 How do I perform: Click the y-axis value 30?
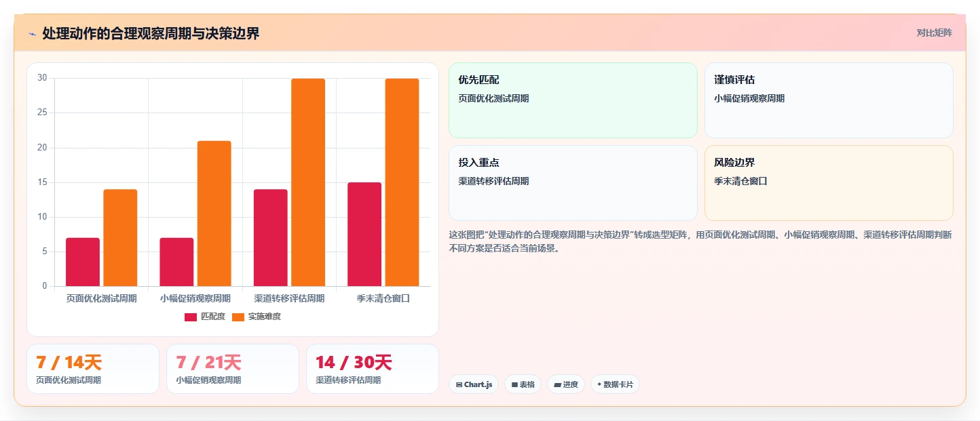click(42, 78)
